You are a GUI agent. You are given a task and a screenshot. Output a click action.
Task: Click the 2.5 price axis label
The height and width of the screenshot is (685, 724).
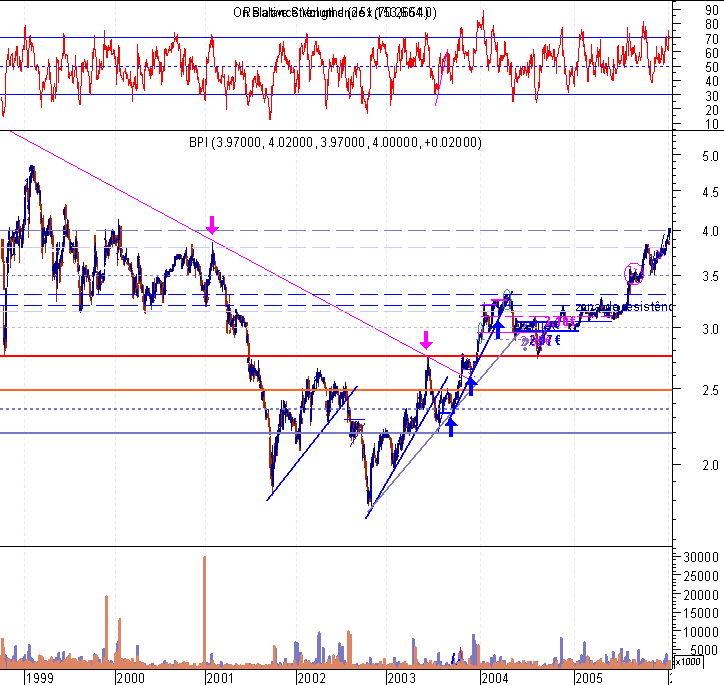[x=710, y=391]
